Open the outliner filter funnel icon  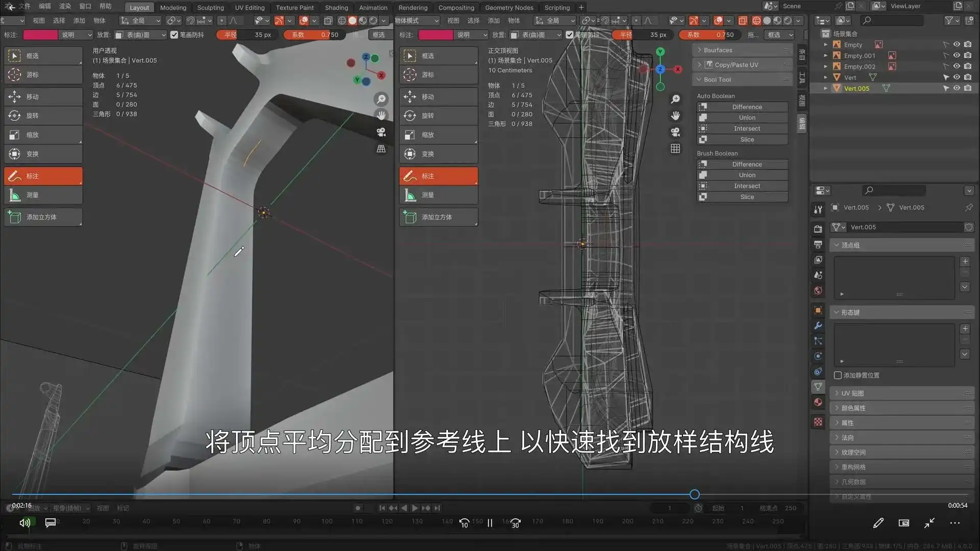948,20
